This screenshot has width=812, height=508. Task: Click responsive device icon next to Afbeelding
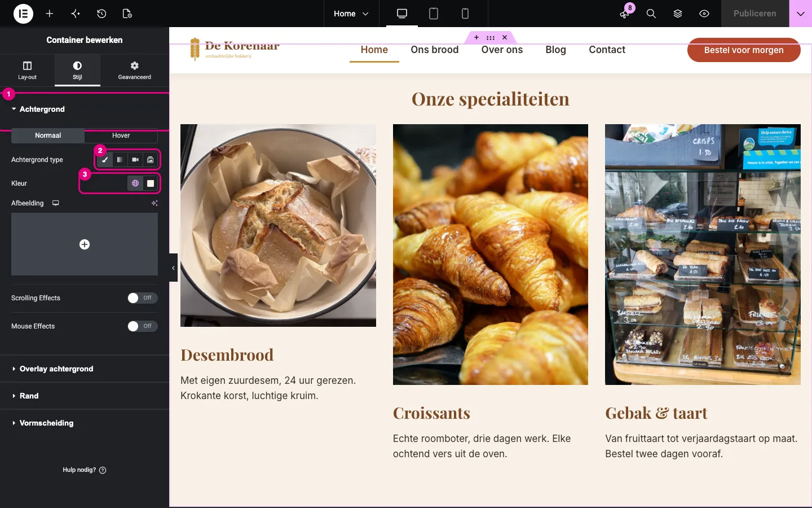(x=56, y=203)
